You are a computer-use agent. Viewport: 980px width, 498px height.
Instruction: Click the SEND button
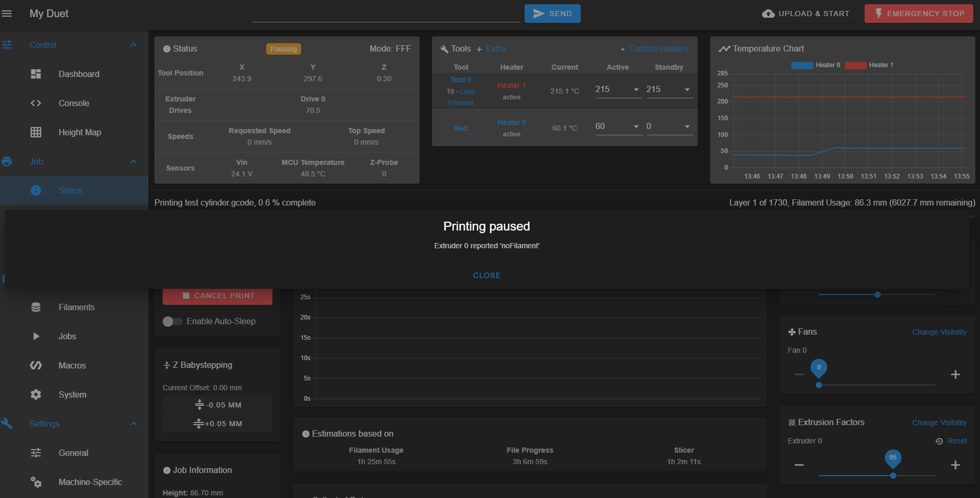click(552, 14)
